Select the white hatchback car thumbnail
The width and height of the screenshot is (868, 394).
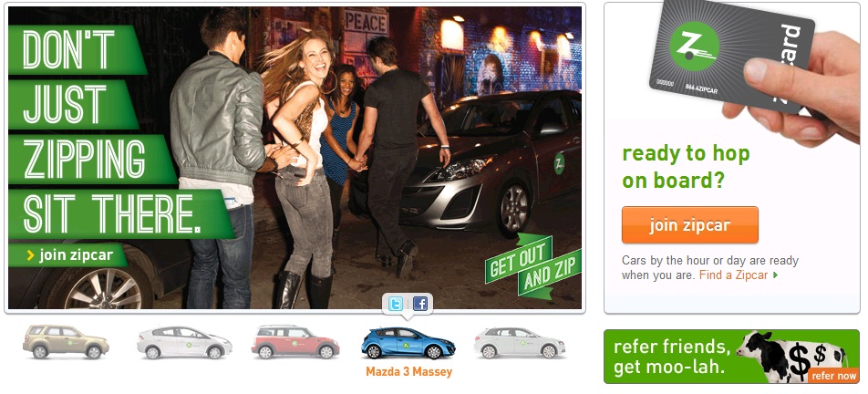click(x=184, y=343)
